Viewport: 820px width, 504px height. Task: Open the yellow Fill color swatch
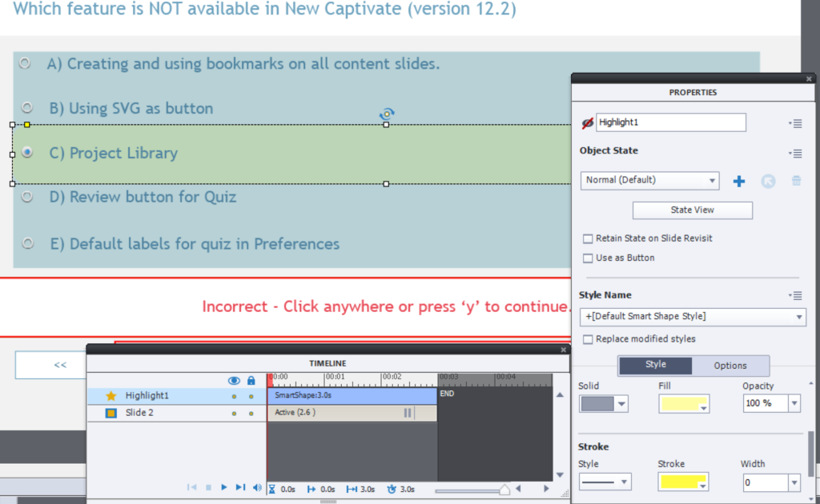pyautogui.click(x=683, y=404)
